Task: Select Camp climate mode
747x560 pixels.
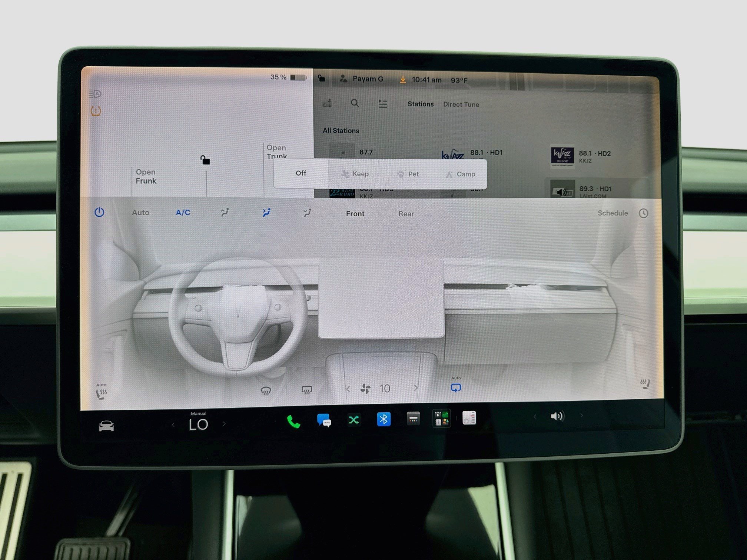Action: click(461, 174)
